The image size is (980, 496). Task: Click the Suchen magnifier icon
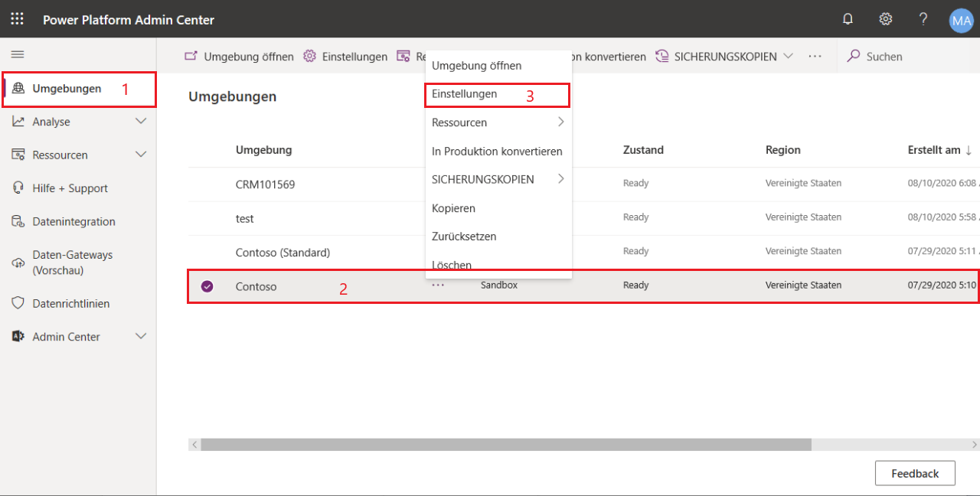[854, 57]
